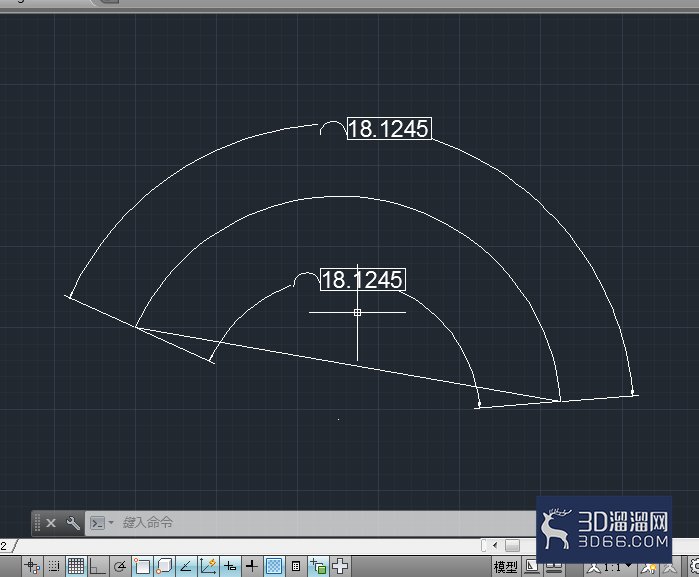Toggle Ortho Mode in status bar
699x577 pixels.
click(x=98, y=566)
